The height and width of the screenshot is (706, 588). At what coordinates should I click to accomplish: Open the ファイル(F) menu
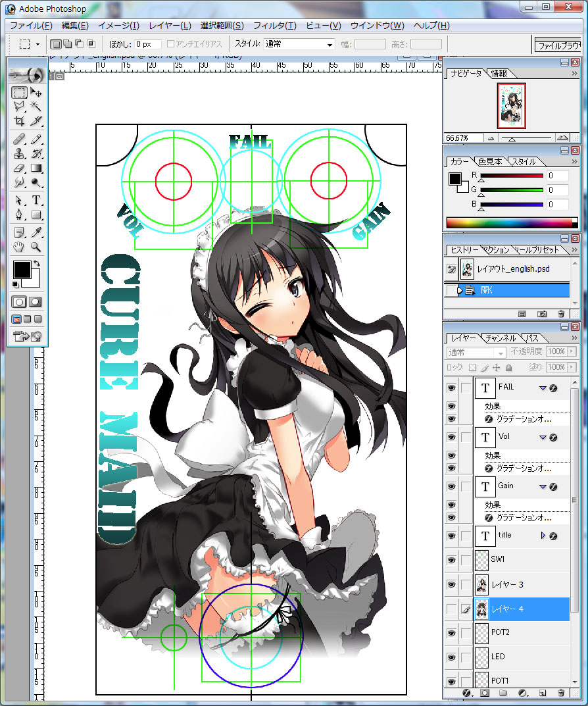(31, 26)
